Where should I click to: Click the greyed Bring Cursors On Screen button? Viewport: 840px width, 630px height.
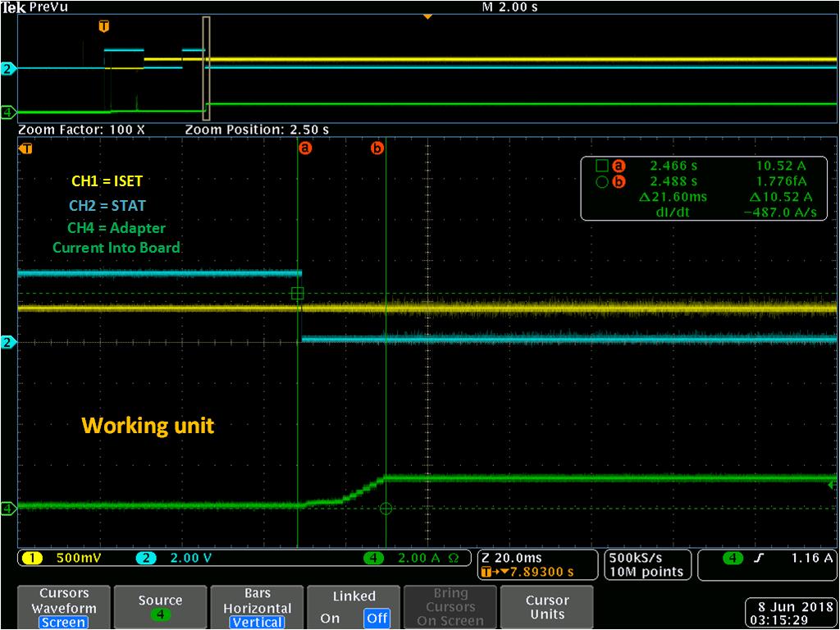(450, 608)
